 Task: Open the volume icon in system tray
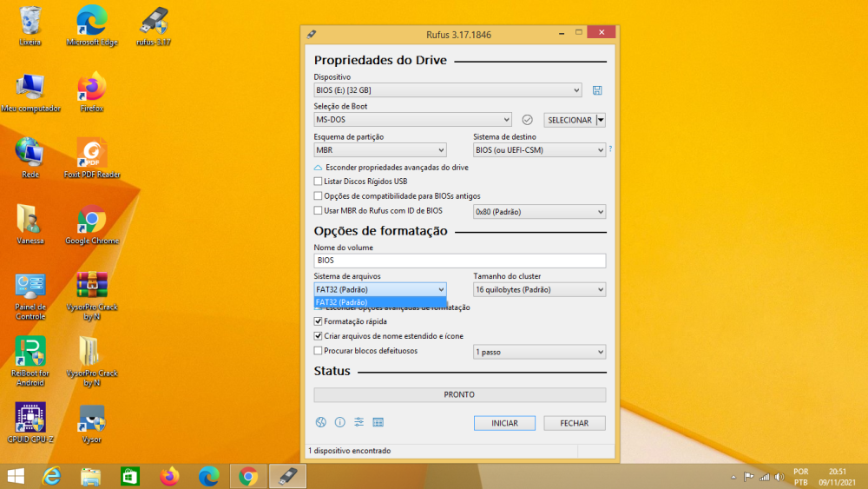coord(779,477)
